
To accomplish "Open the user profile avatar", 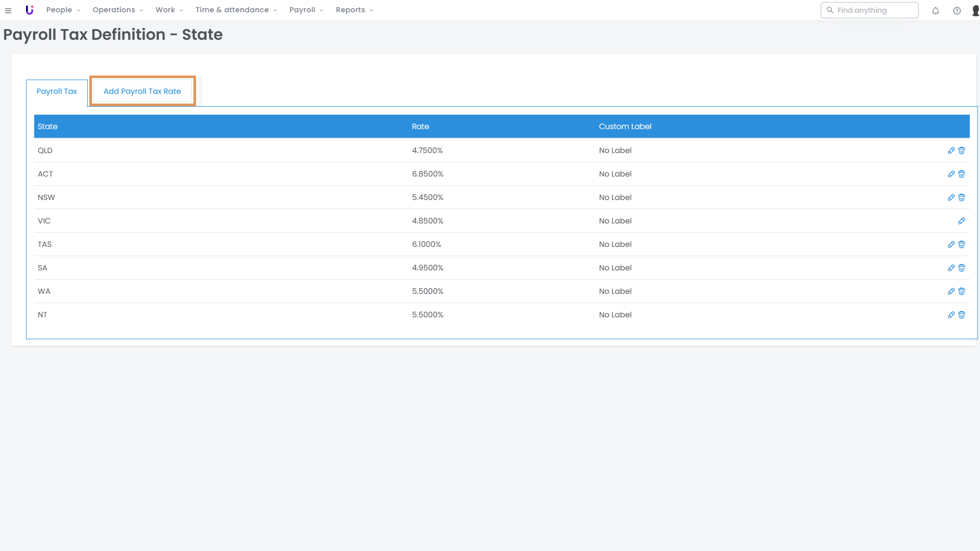I will tap(975, 11).
